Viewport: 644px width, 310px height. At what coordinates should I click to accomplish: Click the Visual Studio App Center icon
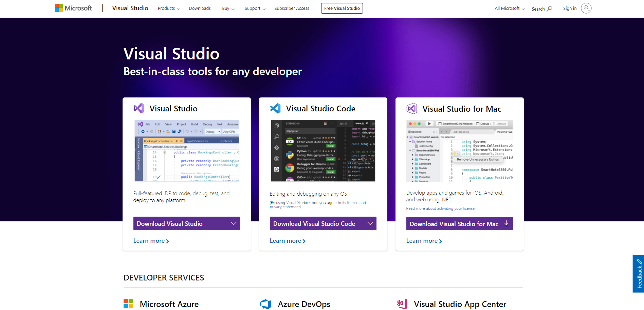click(x=402, y=304)
